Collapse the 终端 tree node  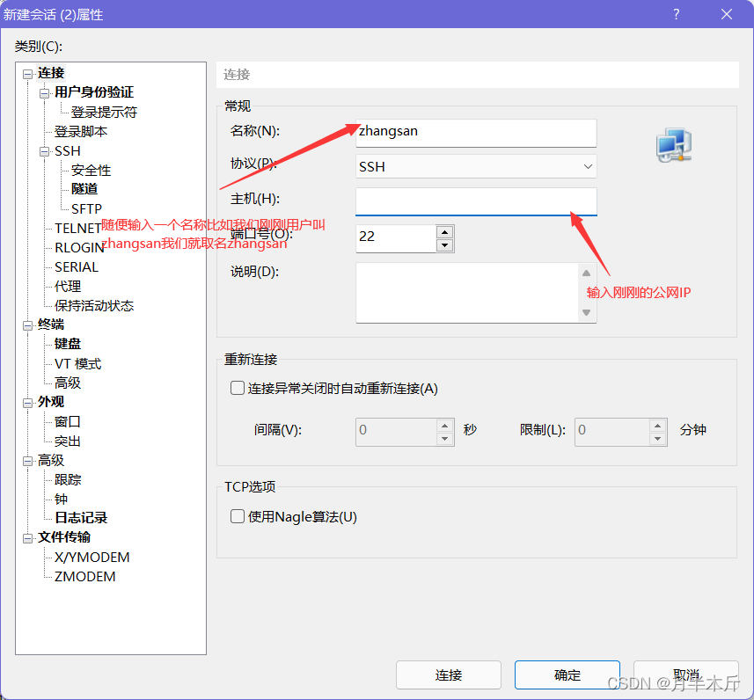coord(27,325)
